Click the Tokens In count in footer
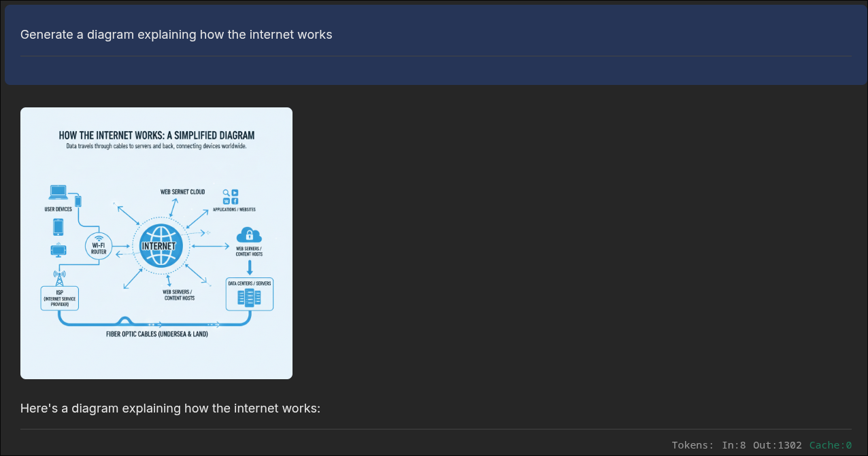Screen dimensions: 868x456 (734, 445)
